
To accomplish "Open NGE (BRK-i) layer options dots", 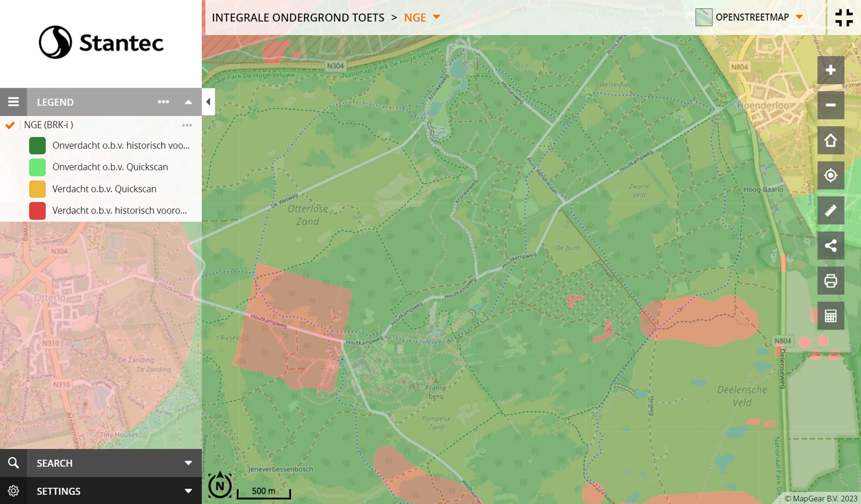I will click(x=187, y=125).
